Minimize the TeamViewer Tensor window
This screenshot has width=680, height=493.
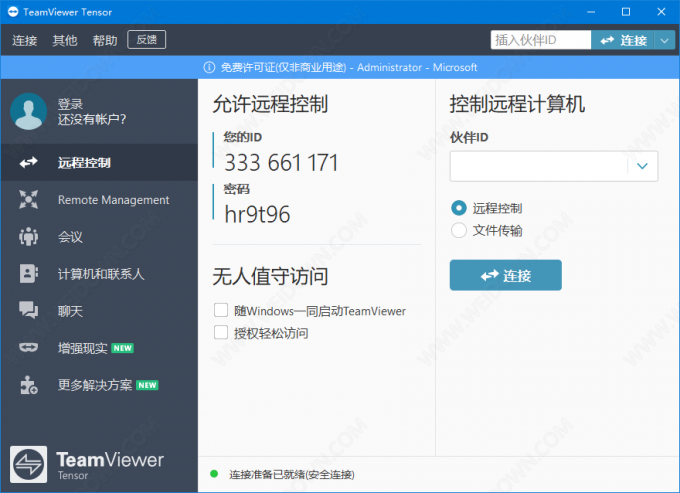pos(591,12)
